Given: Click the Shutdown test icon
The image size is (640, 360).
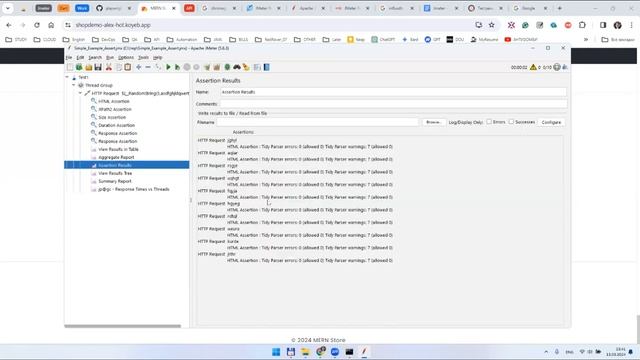Looking at the screenshot, I should point(196,67).
